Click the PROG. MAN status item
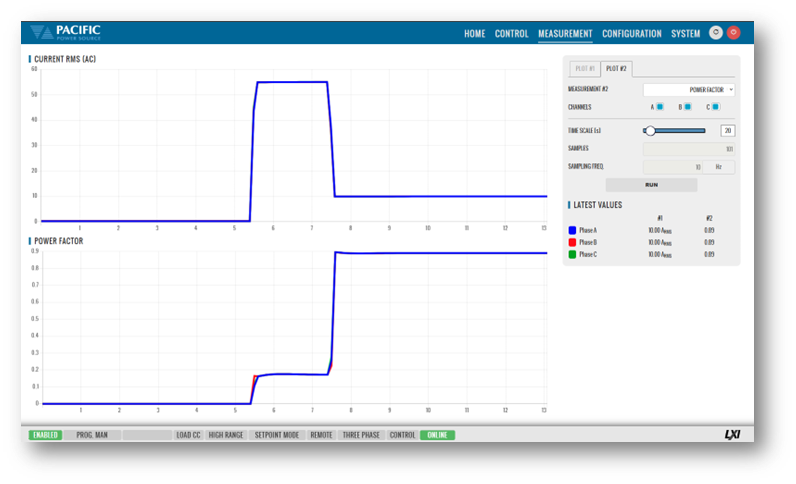Screen dimensions: 796x484 (x=92, y=435)
